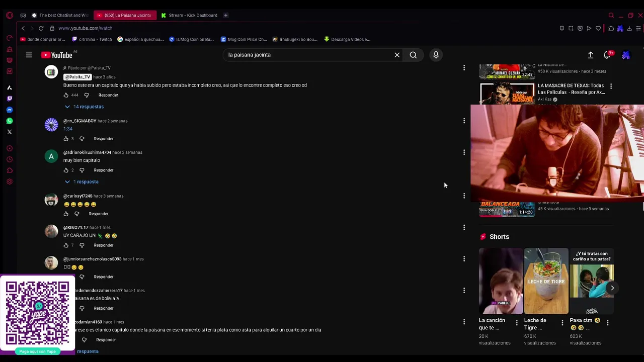The width and height of the screenshot is (644, 362).
Task: Open YouTube guide hamburger menu
Action: pyautogui.click(x=29, y=55)
